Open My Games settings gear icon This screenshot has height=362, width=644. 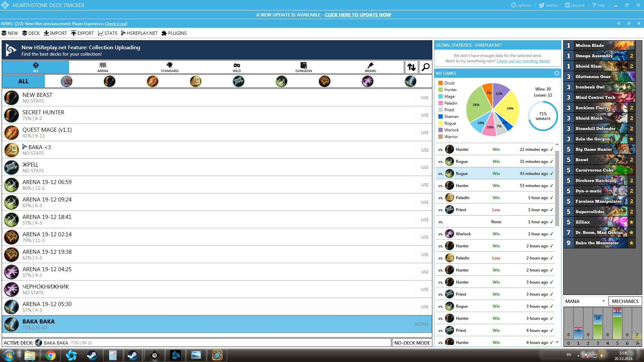point(557,73)
